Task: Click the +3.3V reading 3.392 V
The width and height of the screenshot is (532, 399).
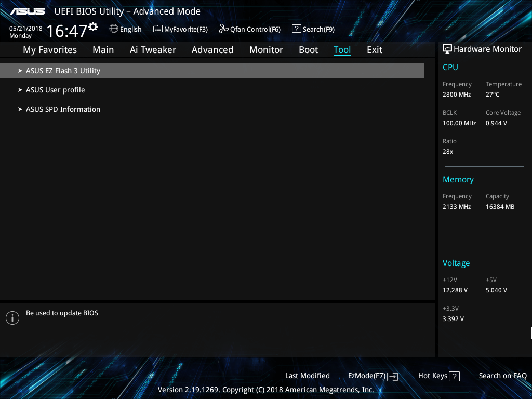Action: coord(453,319)
